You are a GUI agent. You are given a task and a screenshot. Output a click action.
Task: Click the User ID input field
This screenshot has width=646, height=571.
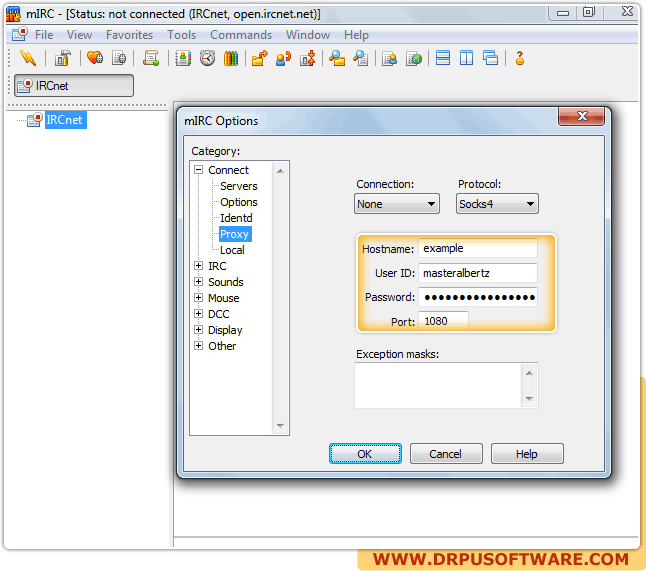(478, 273)
